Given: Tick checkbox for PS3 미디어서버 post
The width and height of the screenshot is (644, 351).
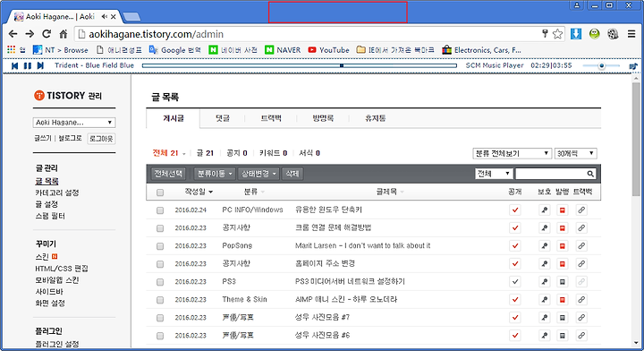Looking at the screenshot, I should coord(160,282).
